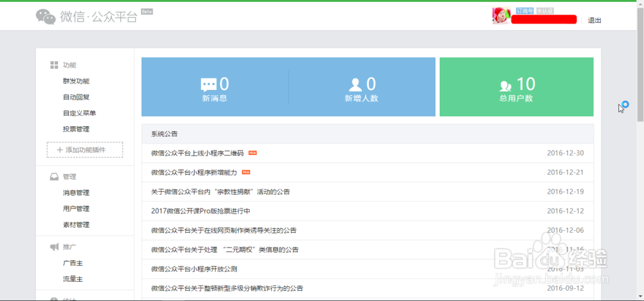This screenshot has width=644, height=301.
Task: Click the 新消息 speech bubble icon
Action: pyautogui.click(x=209, y=85)
